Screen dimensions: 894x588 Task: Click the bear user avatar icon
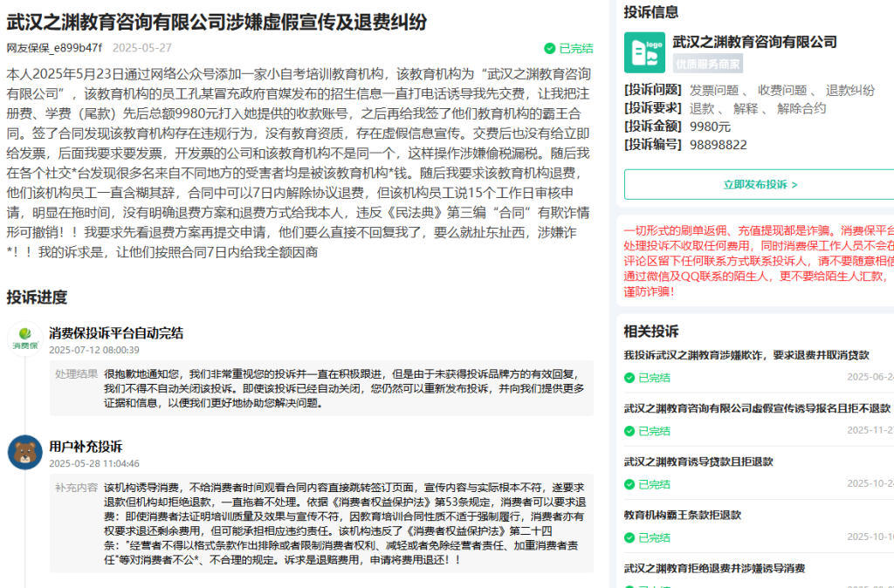pyautogui.click(x=25, y=453)
